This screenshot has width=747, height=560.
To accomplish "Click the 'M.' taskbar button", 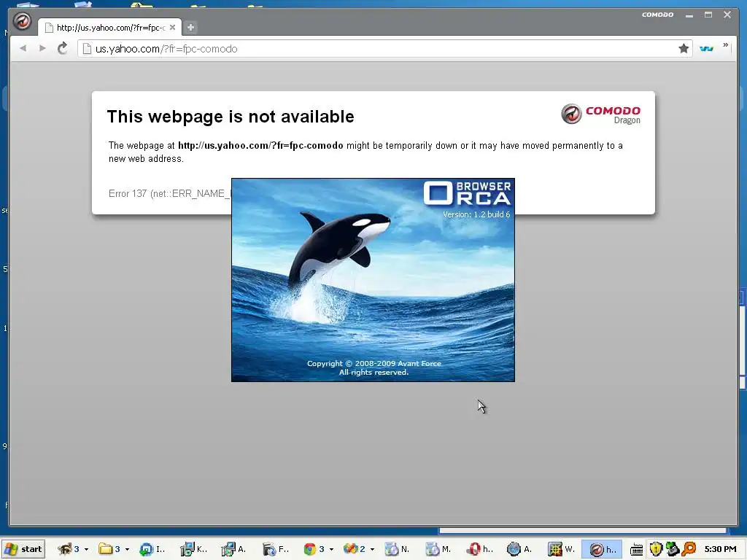I will pos(439,549).
